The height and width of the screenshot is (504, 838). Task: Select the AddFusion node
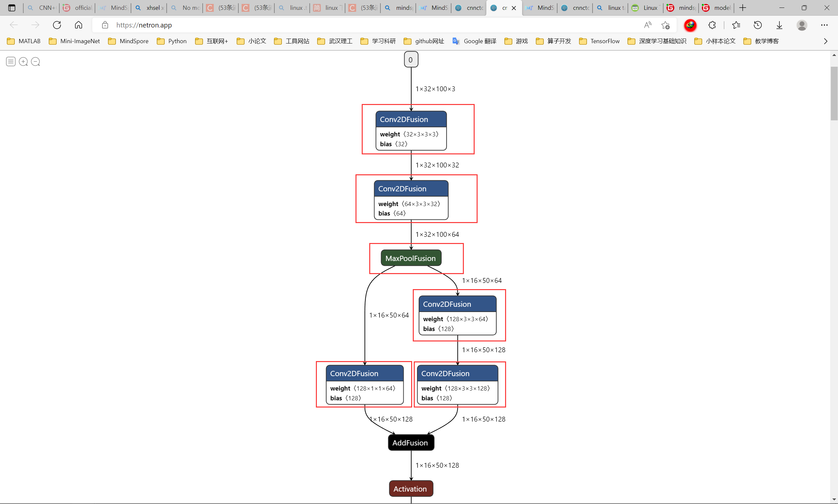coord(410,443)
